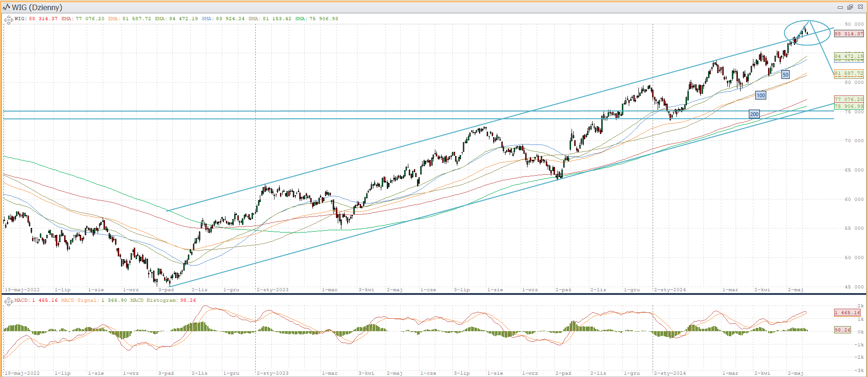Click the 81 587.72 orange price tag
868x377 pixels.
pyautogui.click(x=849, y=73)
